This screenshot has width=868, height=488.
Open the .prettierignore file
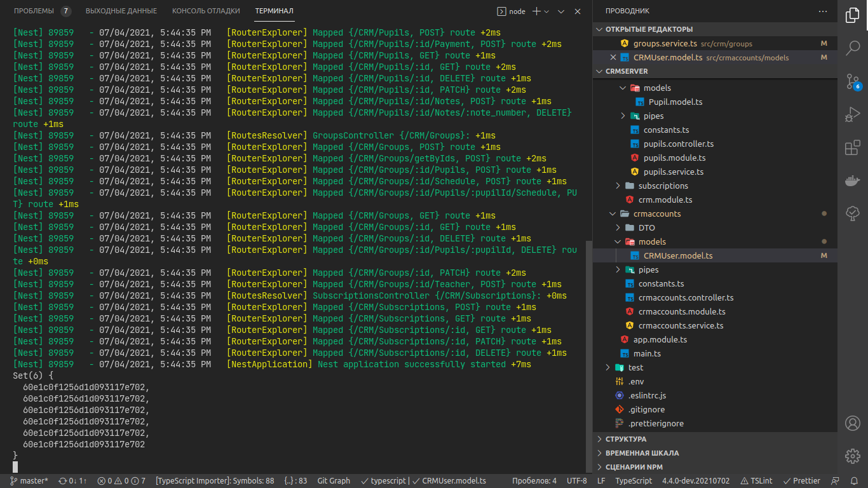pos(715,423)
